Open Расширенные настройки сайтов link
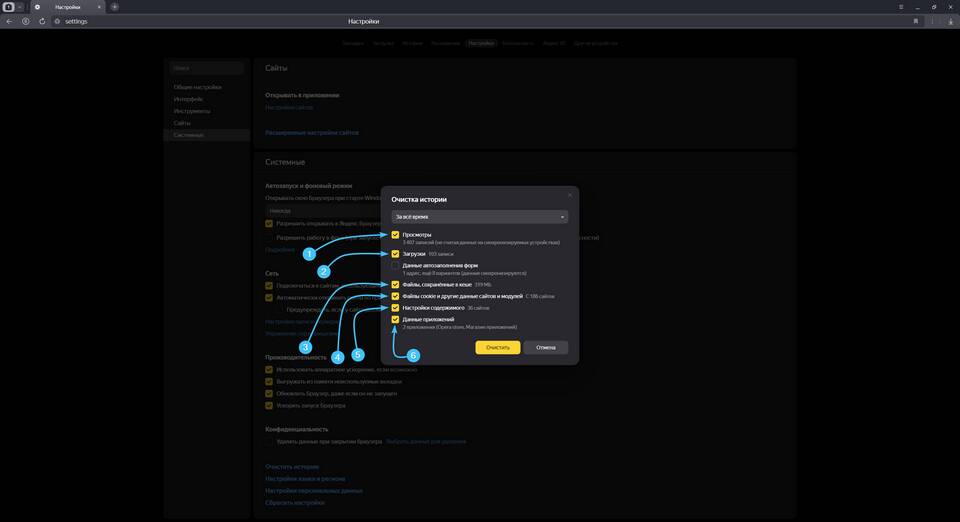 pyautogui.click(x=312, y=133)
